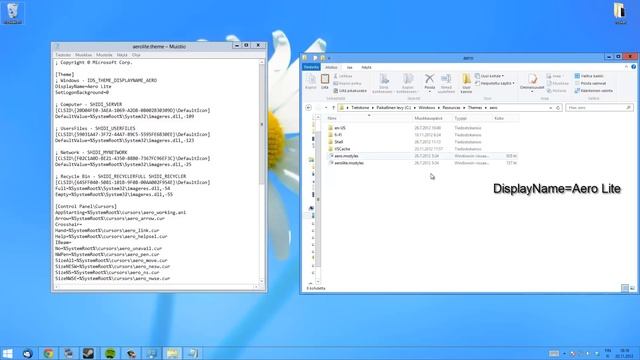Click Themes in the address breadcrumb
Viewport: 640px width, 360px height.
(x=475, y=108)
